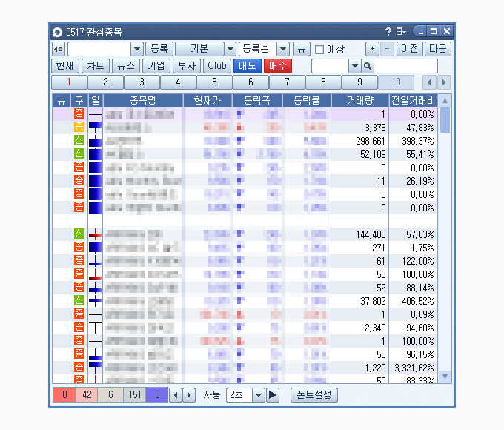Switch to tab 5

click(x=214, y=82)
